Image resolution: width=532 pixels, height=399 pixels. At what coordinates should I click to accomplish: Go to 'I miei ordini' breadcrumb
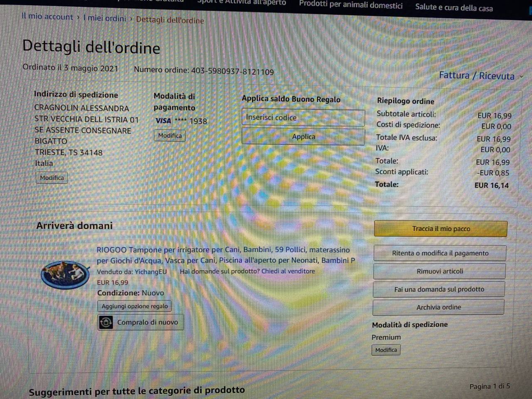pos(104,18)
